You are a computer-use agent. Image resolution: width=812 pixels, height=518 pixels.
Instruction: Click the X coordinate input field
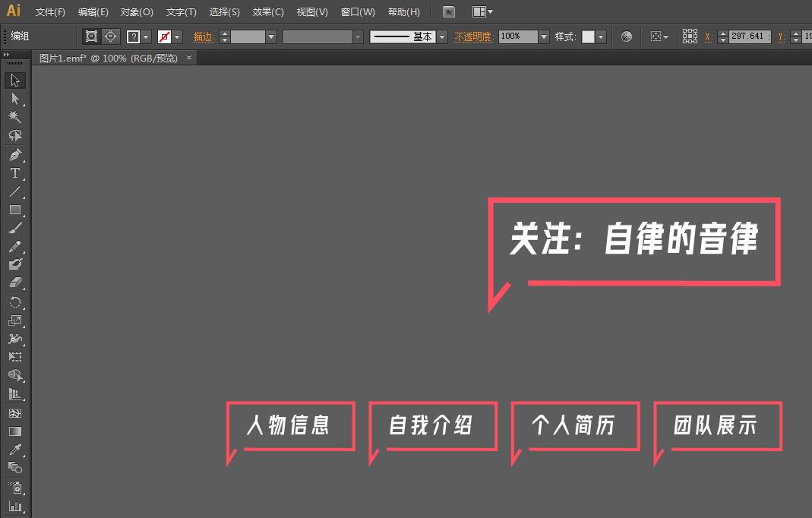click(x=748, y=36)
